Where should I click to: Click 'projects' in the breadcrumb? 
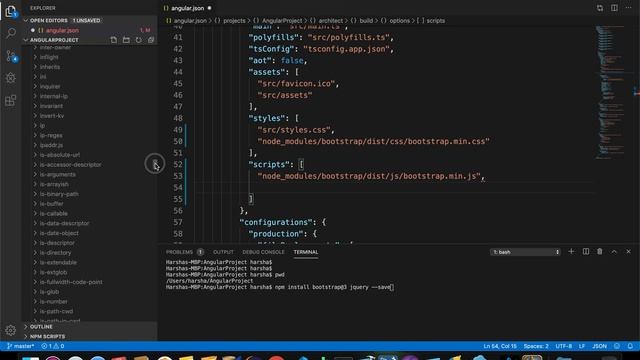(x=234, y=21)
